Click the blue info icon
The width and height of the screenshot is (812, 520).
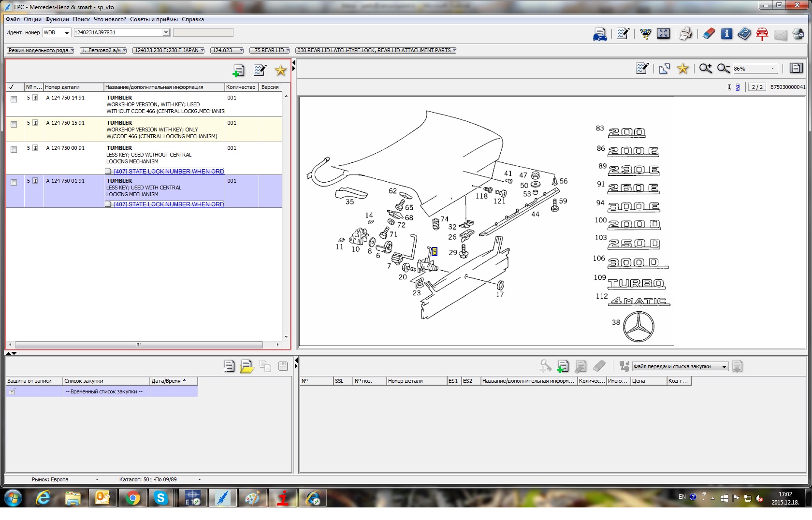(x=726, y=34)
